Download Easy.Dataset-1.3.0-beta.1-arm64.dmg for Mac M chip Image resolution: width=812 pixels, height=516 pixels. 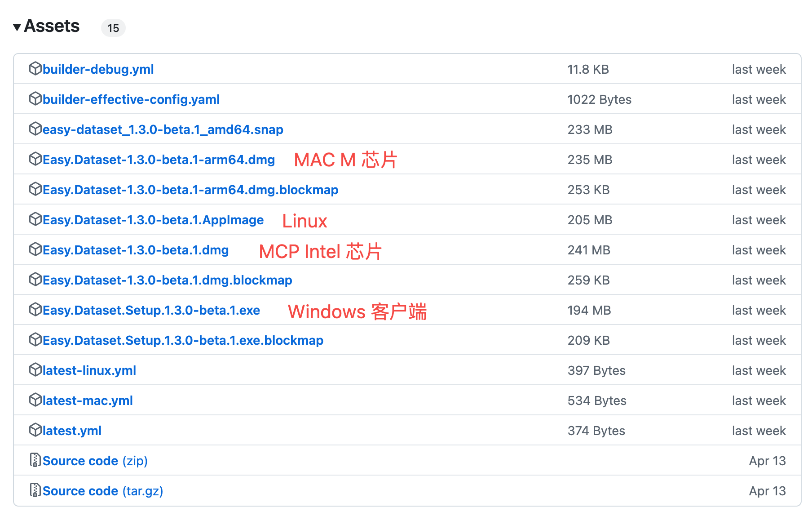click(159, 160)
